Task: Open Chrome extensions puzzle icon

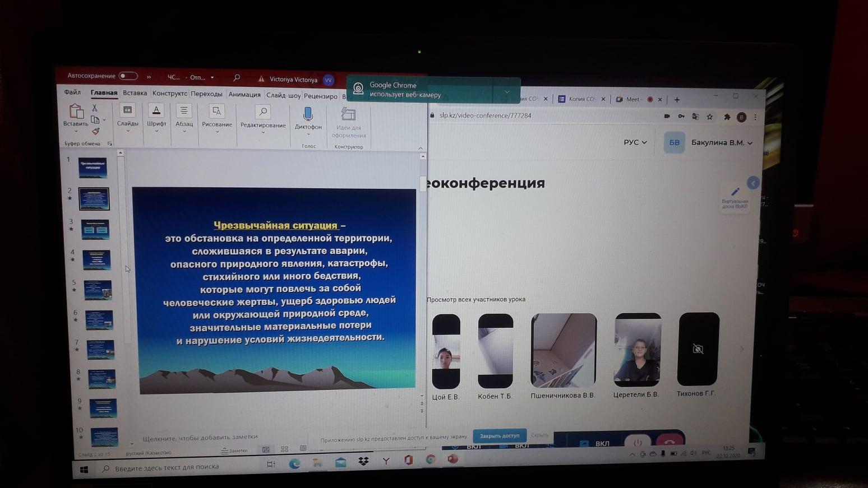Action: pos(727,117)
